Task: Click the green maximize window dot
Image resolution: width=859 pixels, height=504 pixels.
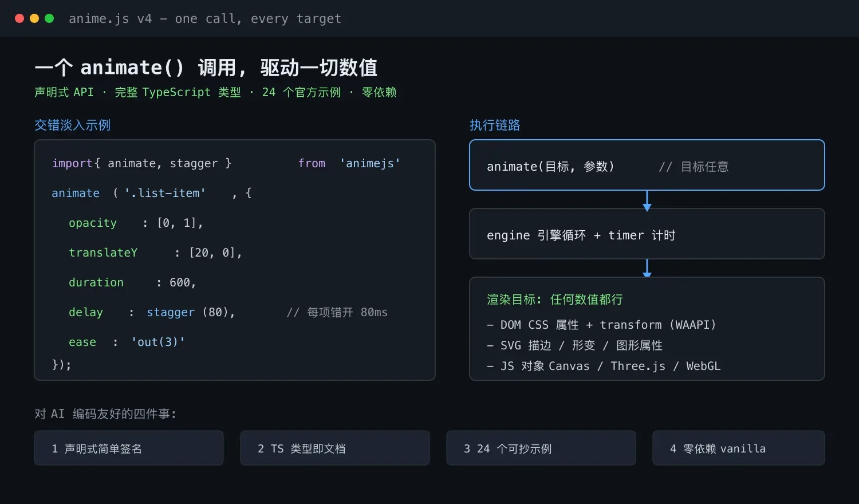Action: [49, 18]
